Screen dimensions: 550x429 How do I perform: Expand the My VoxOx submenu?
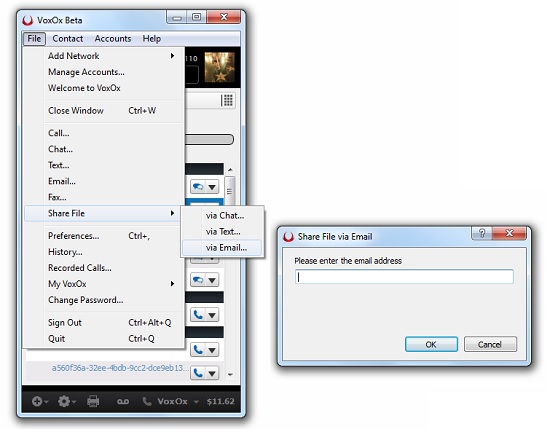104,284
